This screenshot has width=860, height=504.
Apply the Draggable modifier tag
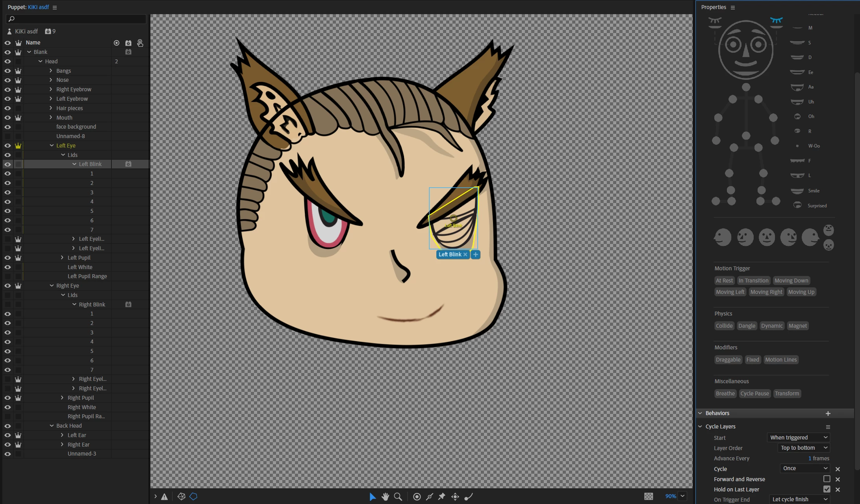pos(728,360)
